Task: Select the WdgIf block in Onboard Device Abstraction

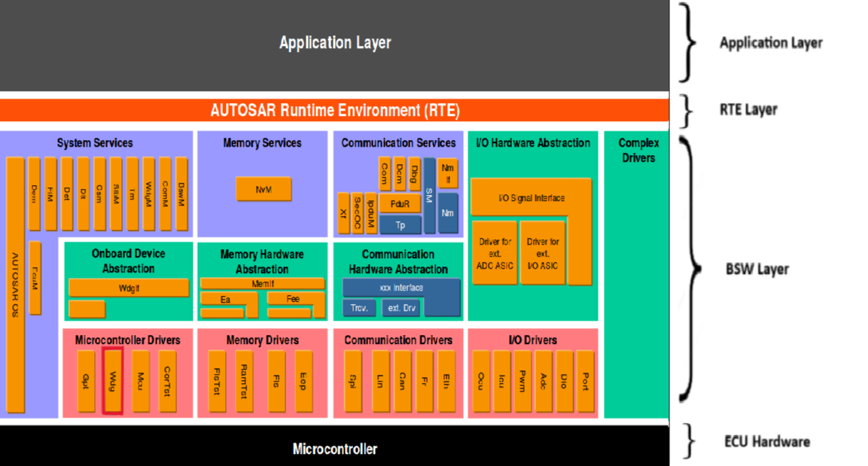Action: [128, 288]
